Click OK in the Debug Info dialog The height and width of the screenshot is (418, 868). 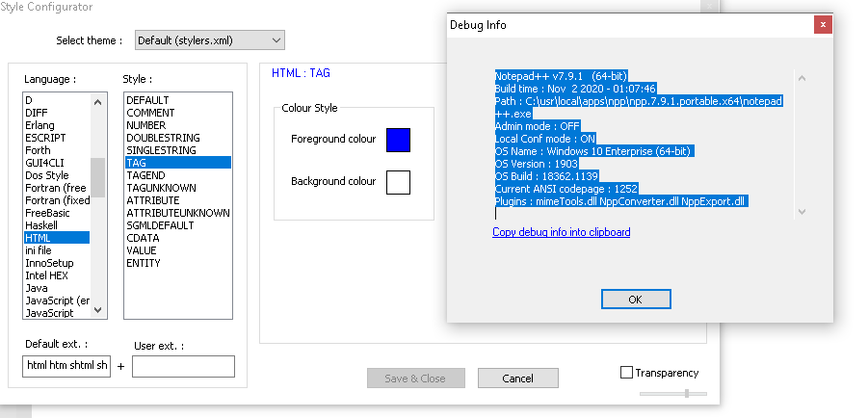pyautogui.click(x=636, y=300)
